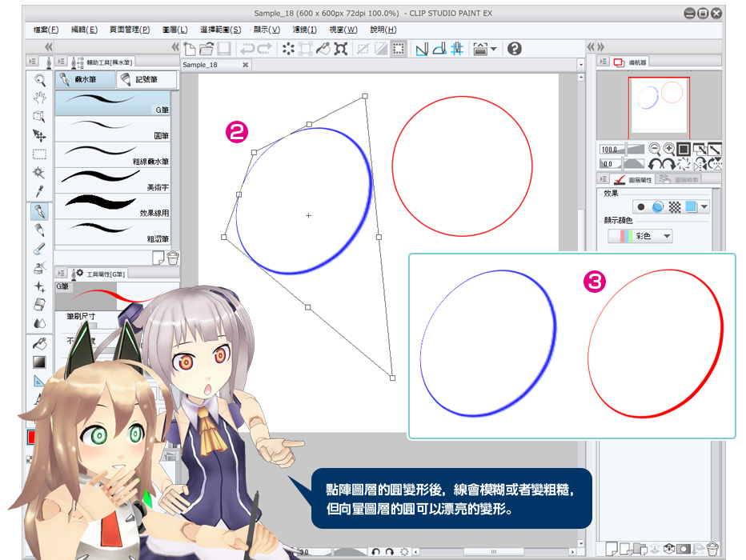The height and width of the screenshot is (560, 746).
Task: Toggle navigator fit-to-screen square button
Action: point(684,150)
